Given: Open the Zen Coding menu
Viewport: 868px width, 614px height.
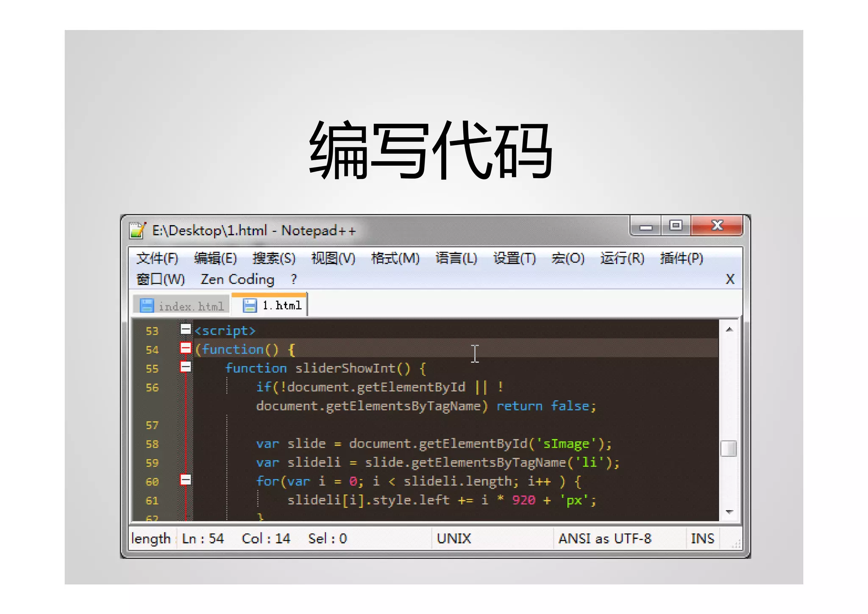Looking at the screenshot, I should 237,279.
